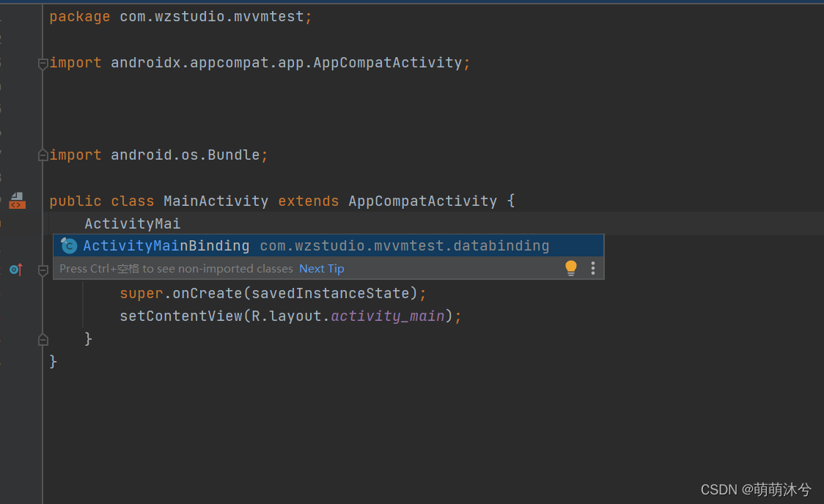Click the override method gutter icon

(x=15, y=270)
